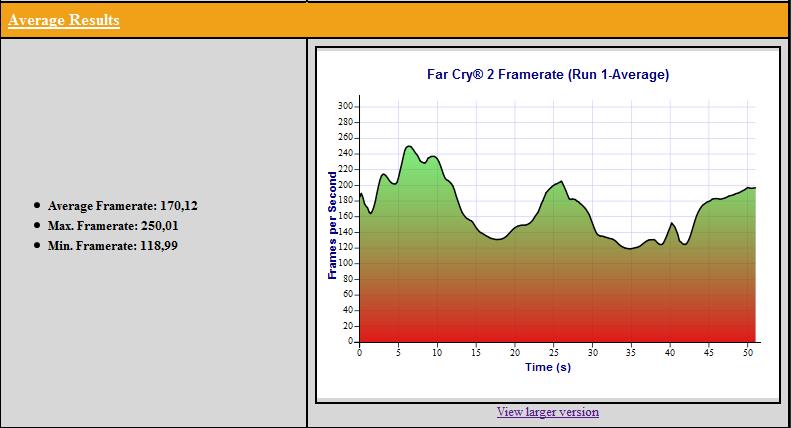Select the Max. Framerate 250,01 line
Viewport: 791px width, 428px height.
click(113, 226)
